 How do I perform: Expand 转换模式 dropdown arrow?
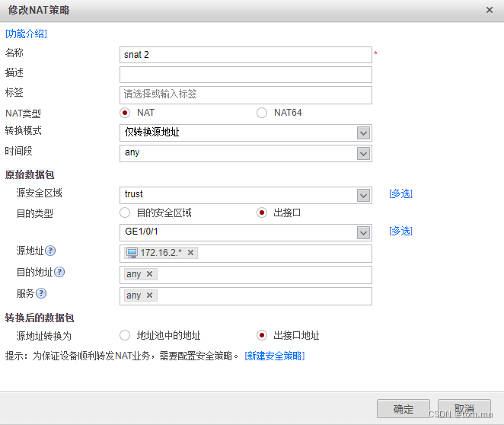(363, 133)
